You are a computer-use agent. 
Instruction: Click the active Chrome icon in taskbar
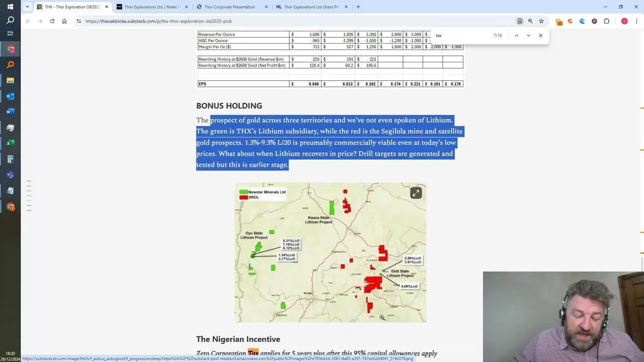(x=11, y=49)
